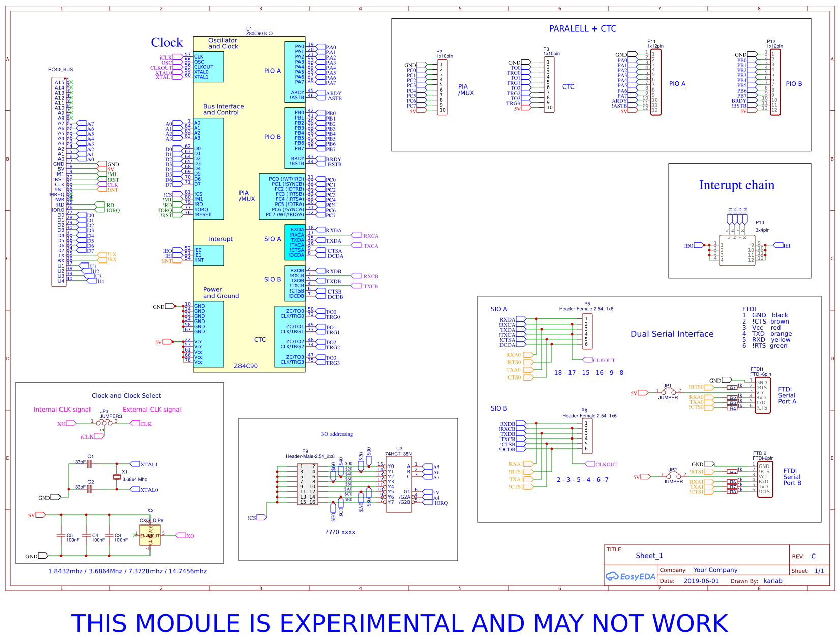Select the SIO A section label
The image size is (840, 642).
point(499,309)
